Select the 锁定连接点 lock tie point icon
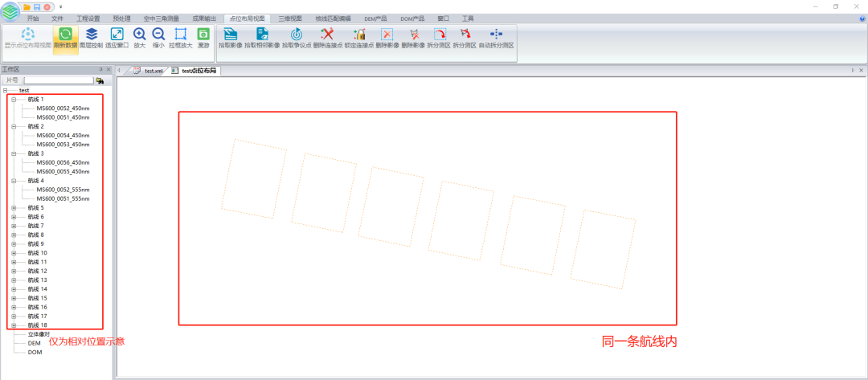 pyautogui.click(x=358, y=37)
